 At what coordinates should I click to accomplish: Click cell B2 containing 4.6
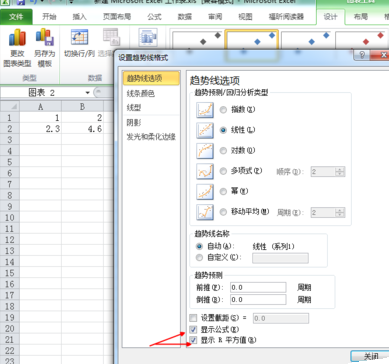tap(82, 129)
